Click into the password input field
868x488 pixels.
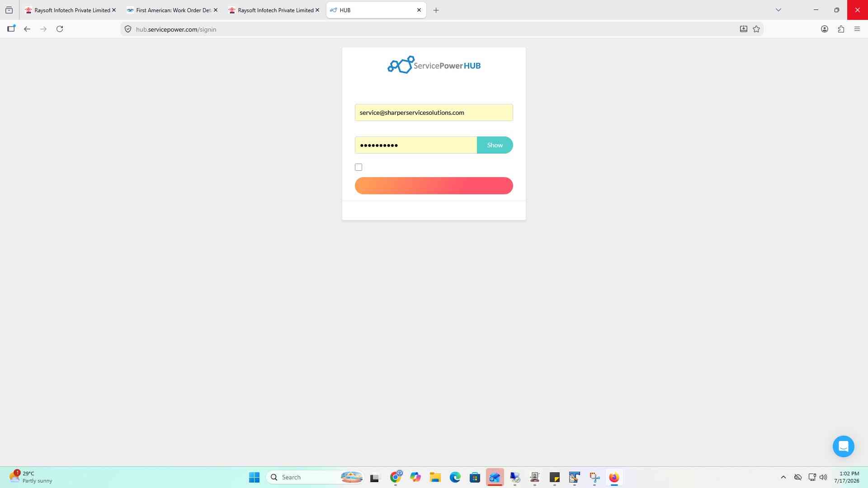416,145
